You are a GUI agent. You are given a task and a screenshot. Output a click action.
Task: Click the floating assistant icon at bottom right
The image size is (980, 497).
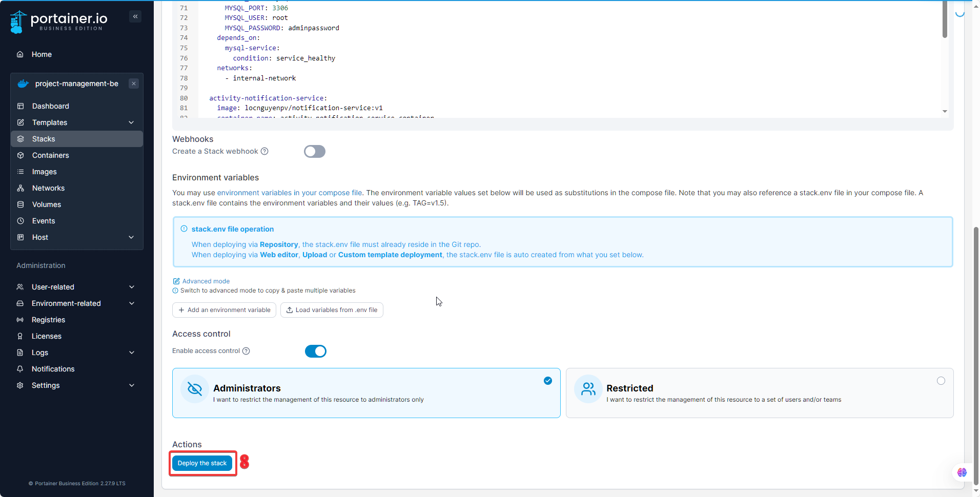pyautogui.click(x=962, y=472)
